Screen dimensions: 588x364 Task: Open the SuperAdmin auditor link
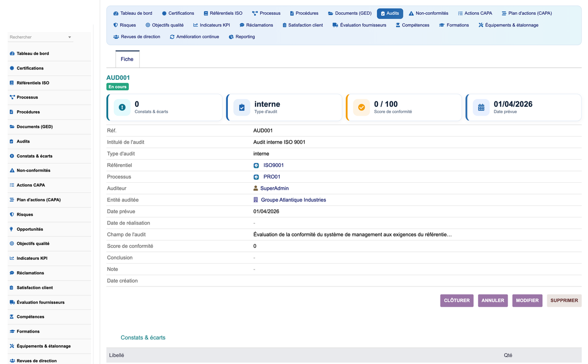point(274,188)
